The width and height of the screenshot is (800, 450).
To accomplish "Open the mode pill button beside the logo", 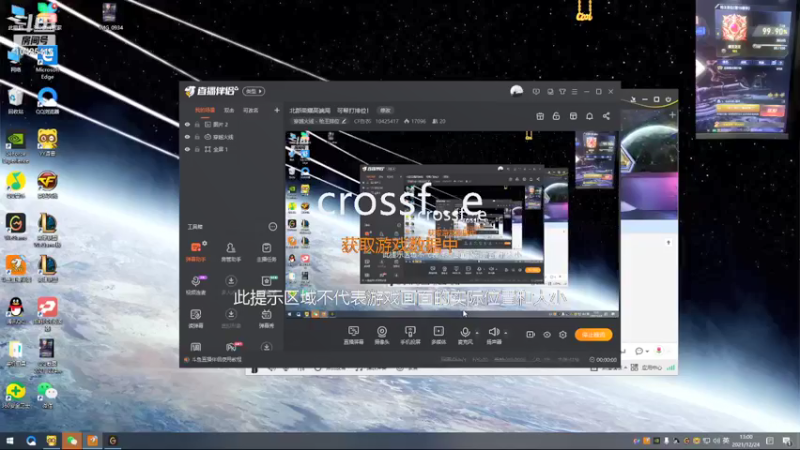I will (254, 91).
